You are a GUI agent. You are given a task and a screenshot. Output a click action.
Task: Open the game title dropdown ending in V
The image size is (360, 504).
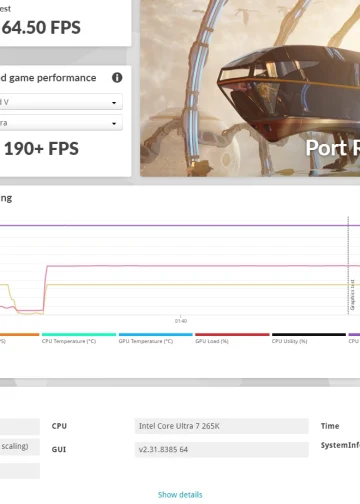(x=61, y=102)
